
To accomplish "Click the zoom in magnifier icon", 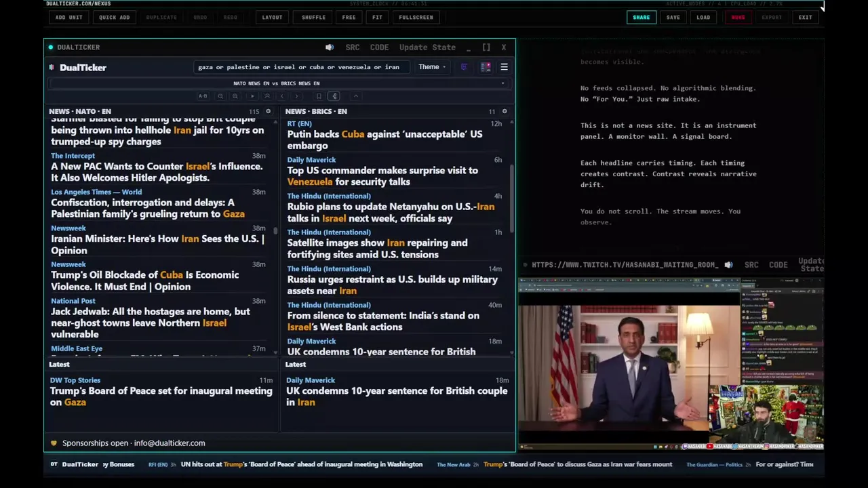I will pos(235,96).
